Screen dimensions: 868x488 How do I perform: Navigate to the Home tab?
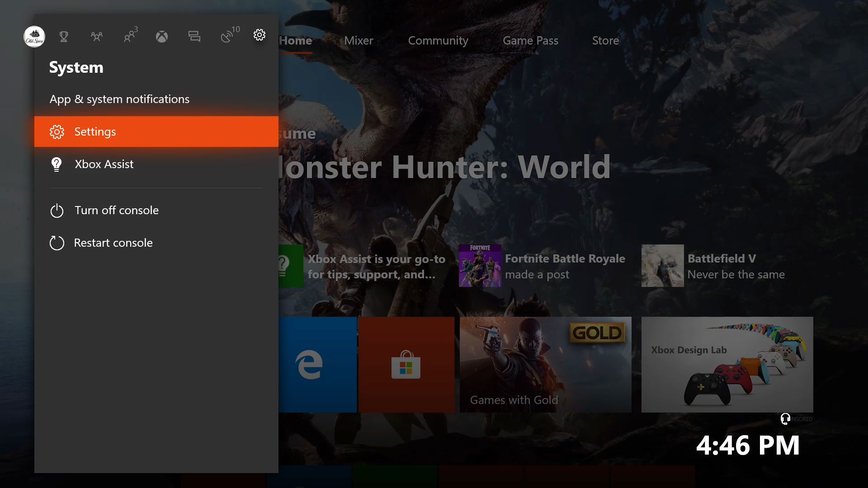click(296, 40)
